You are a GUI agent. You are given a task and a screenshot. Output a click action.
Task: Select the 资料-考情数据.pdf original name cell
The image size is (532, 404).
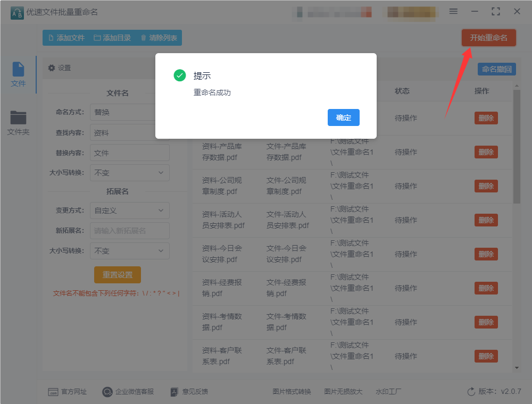(222, 322)
